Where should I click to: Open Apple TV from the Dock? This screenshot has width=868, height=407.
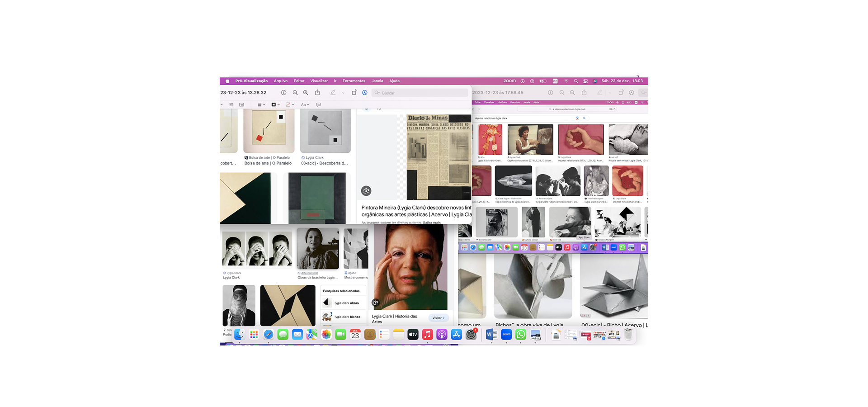pyautogui.click(x=413, y=335)
